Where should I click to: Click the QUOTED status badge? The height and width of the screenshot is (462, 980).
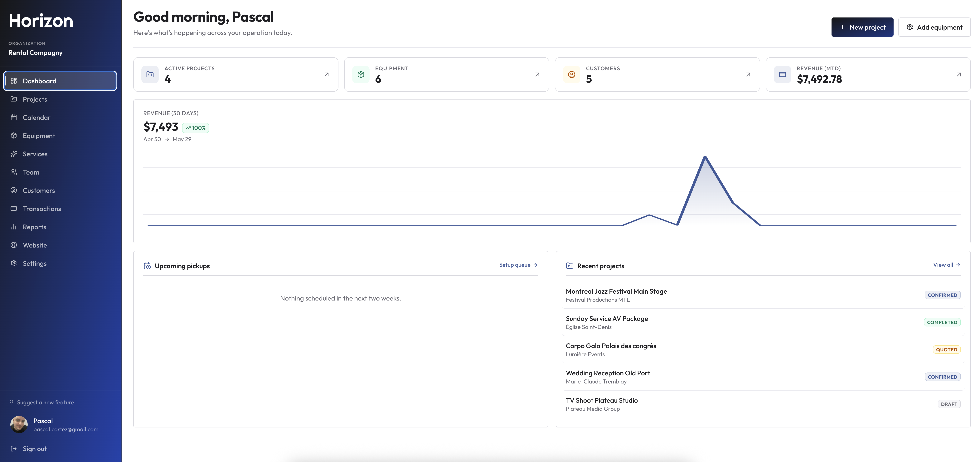947,349
